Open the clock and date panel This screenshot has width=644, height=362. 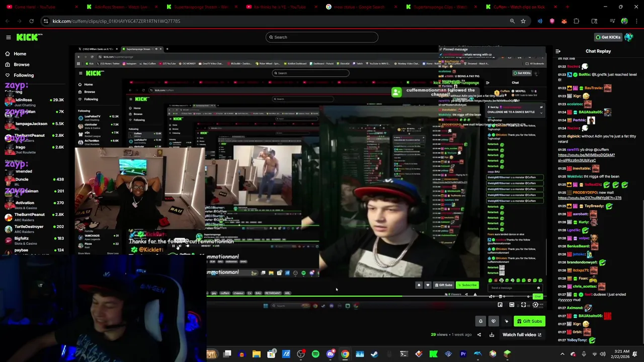pyautogui.click(x=619, y=354)
